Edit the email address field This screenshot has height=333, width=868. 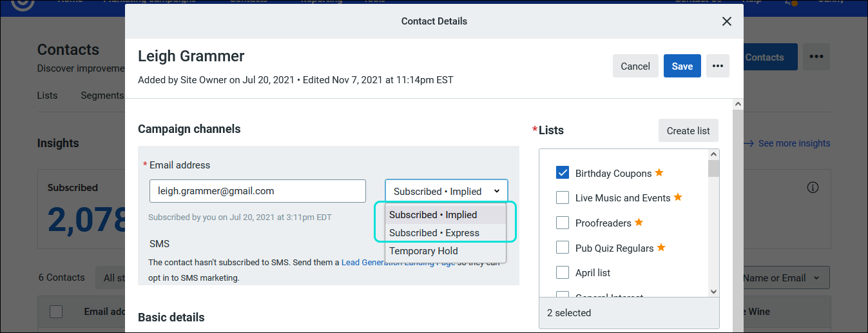coord(258,191)
